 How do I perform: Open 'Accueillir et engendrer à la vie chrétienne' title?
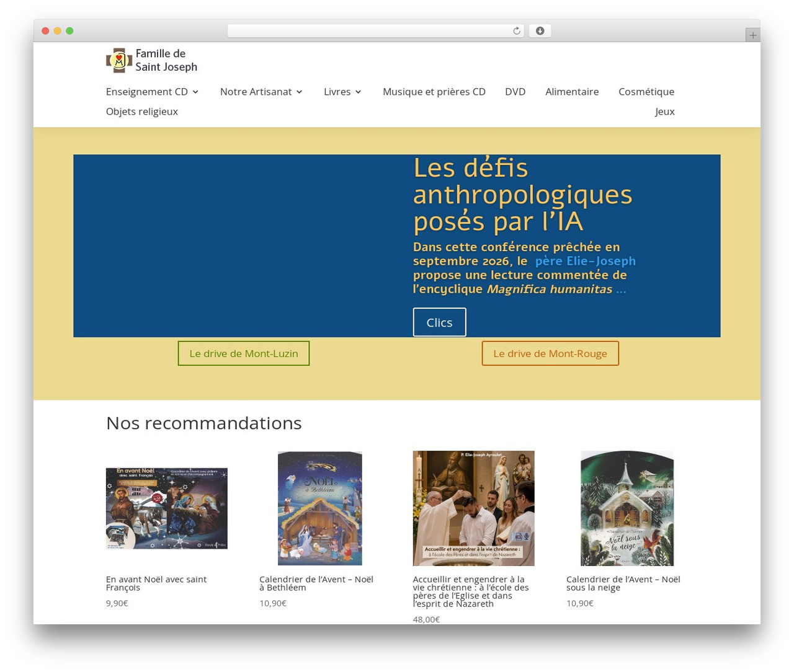(x=471, y=591)
